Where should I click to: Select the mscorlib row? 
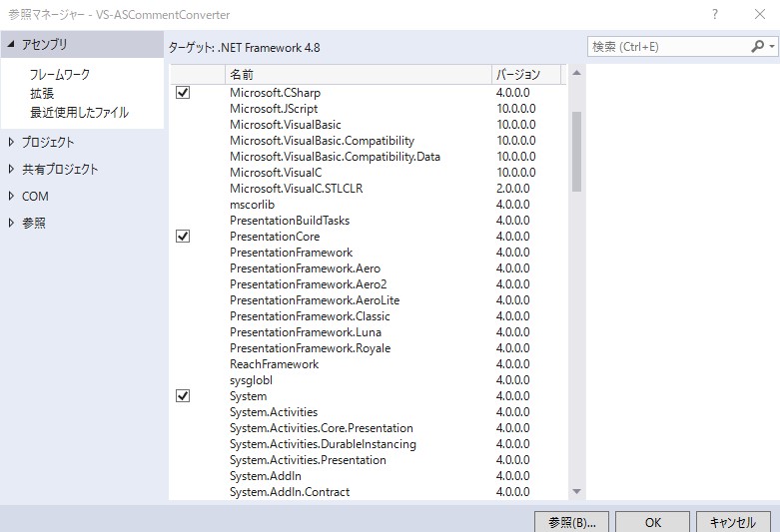point(369,204)
